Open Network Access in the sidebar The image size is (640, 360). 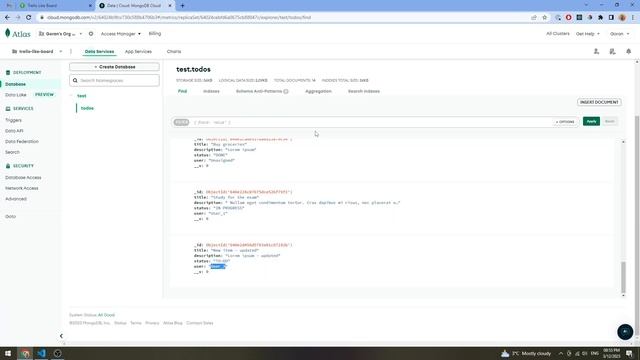coord(22,188)
